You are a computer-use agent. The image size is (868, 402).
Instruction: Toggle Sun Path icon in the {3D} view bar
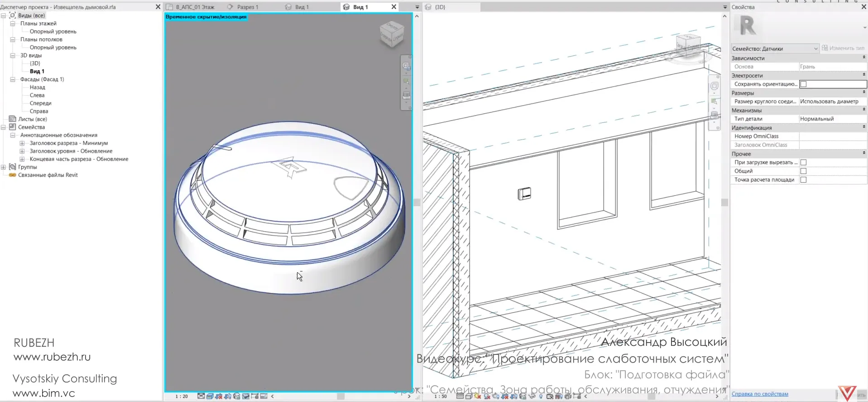[x=478, y=396]
